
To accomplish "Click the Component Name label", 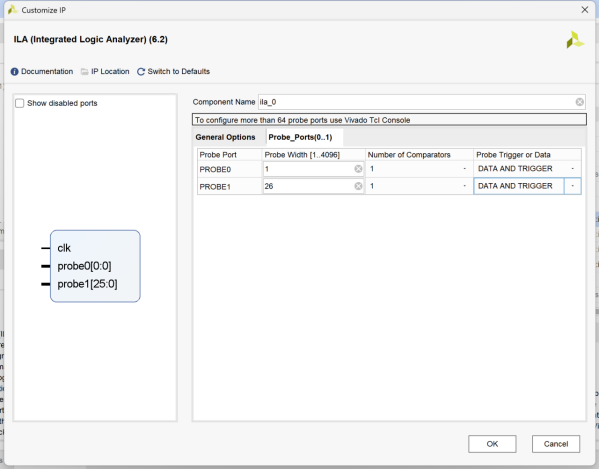I will click(224, 102).
